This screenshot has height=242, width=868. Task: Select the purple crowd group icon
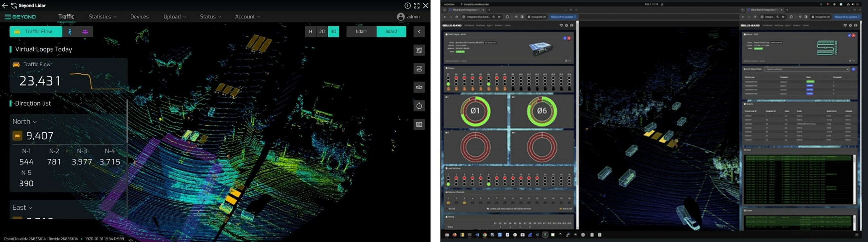click(85, 32)
